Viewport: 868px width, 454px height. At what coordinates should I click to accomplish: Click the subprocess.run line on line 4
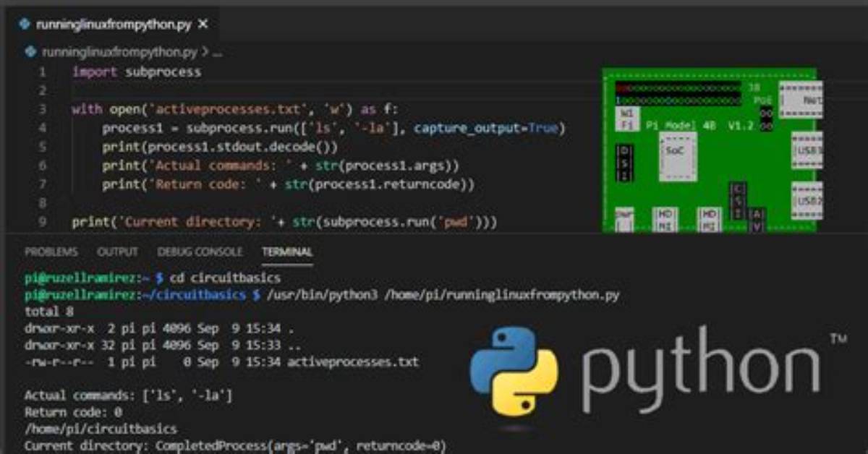[x=333, y=128]
